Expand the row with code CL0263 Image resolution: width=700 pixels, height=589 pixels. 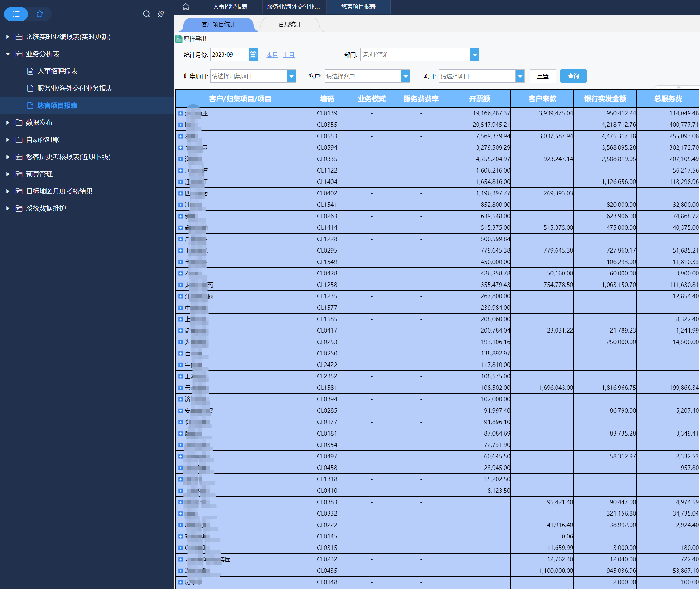point(181,216)
